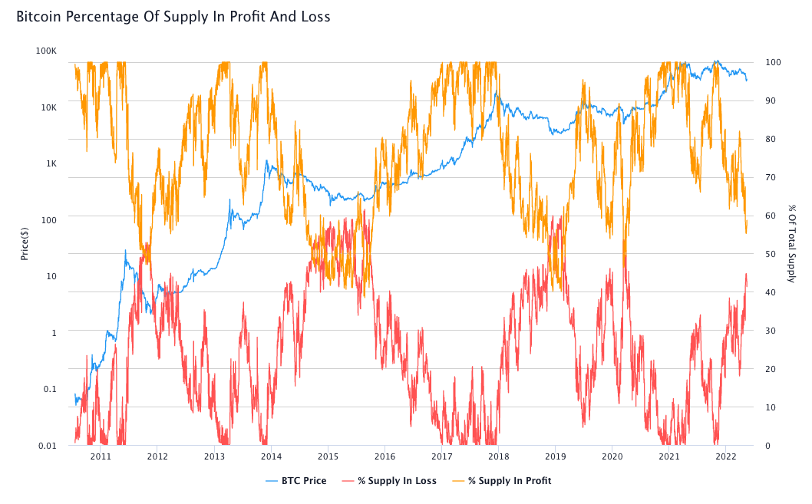The height and width of the screenshot is (504, 812).
Task: Select the 2014 x-axis label
Action: [x=272, y=456]
